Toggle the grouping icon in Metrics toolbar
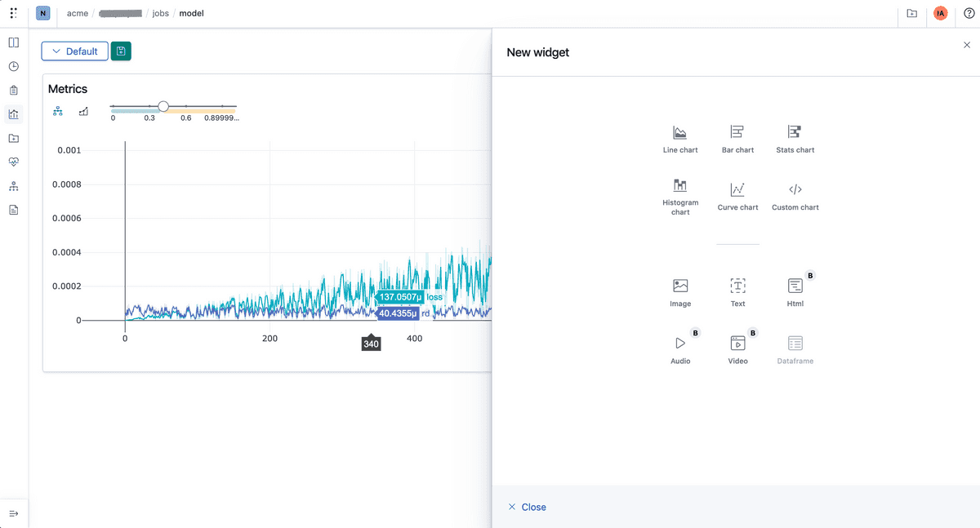 (x=58, y=111)
